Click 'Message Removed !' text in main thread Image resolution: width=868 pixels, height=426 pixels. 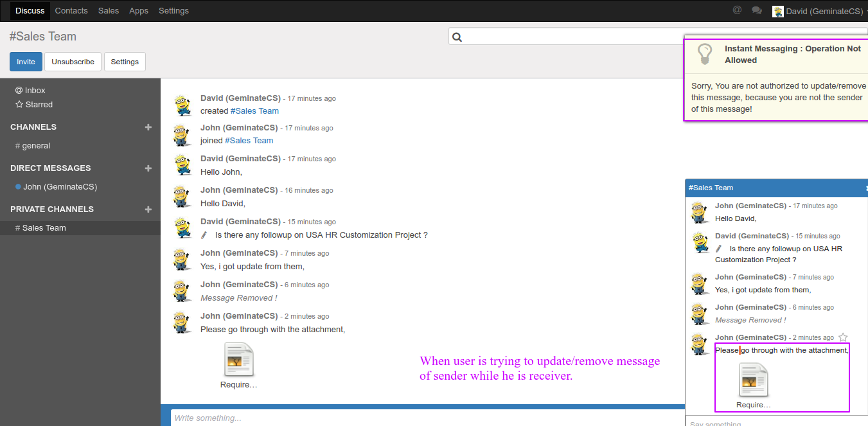pos(239,298)
